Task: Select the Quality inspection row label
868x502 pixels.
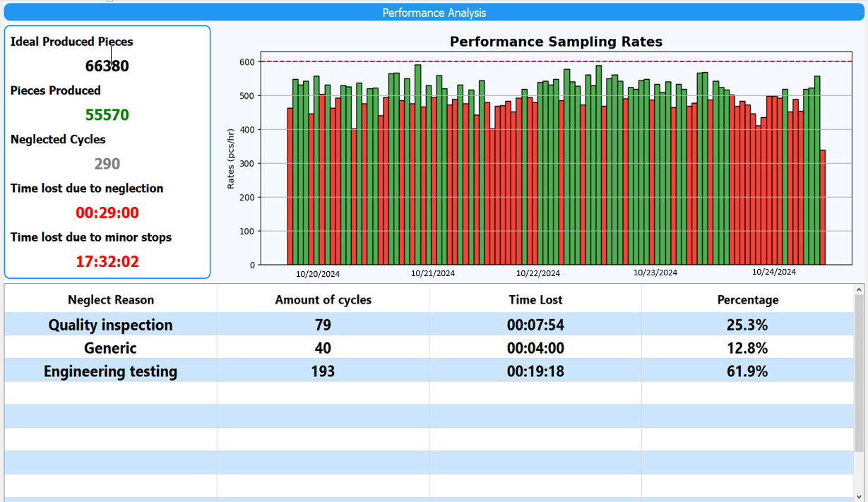Action: (111, 325)
